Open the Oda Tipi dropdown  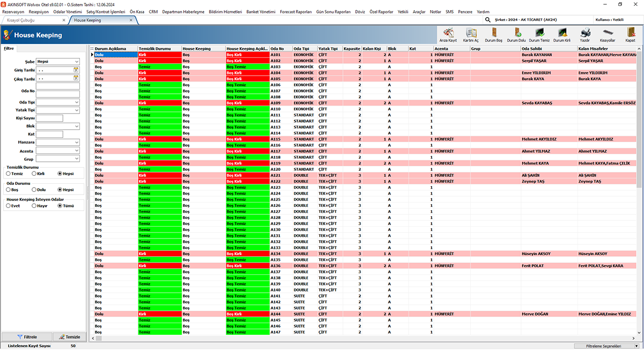77,102
